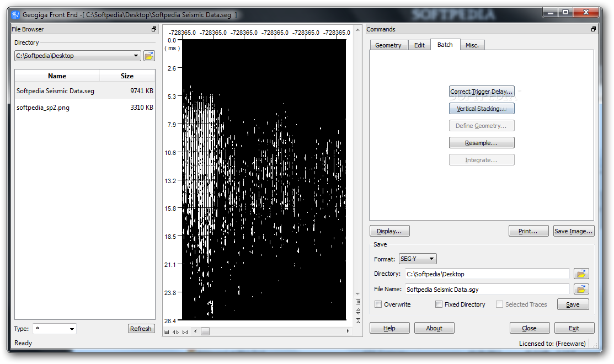This screenshot has width=614, height=364.
Task: Click the Save Directory input field
Action: click(x=488, y=274)
